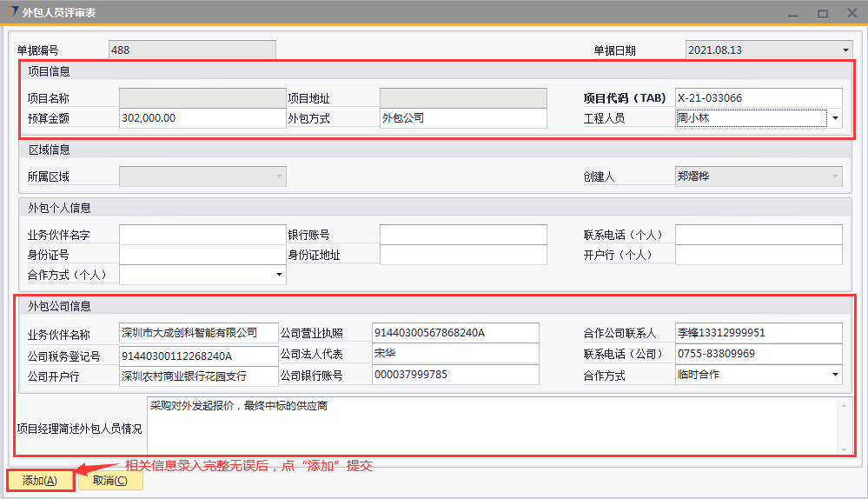Click the 预算金额 field showing 302,000.00
The height and width of the screenshot is (499, 868).
pos(202,118)
